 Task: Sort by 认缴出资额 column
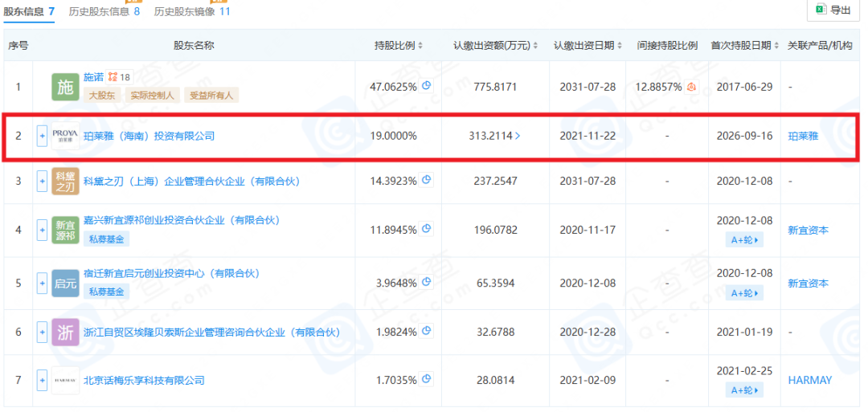click(496, 46)
